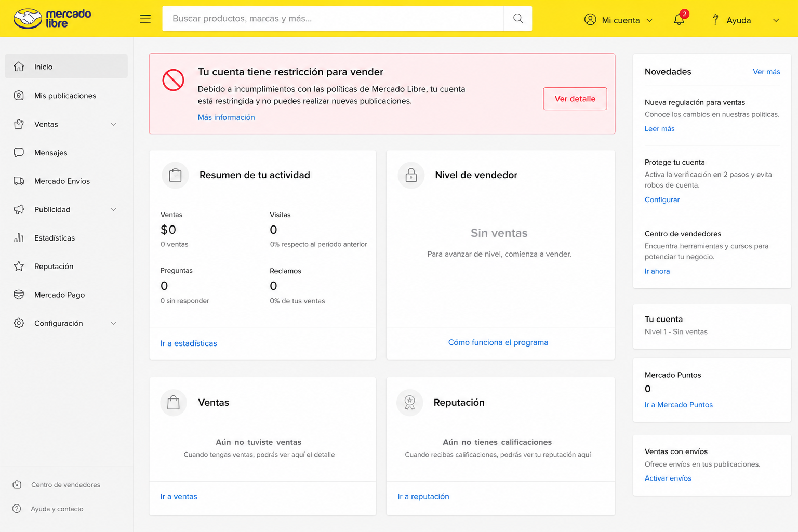Follow the Ir a estadísticas link

tap(189, 343)
